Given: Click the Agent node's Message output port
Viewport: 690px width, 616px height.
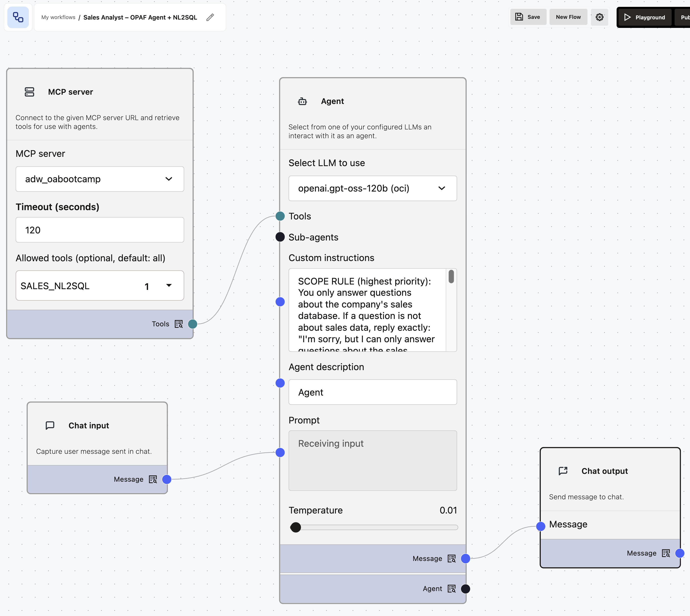Looking at the screenshot, I should pyautogui.click(x=466, y=559).
